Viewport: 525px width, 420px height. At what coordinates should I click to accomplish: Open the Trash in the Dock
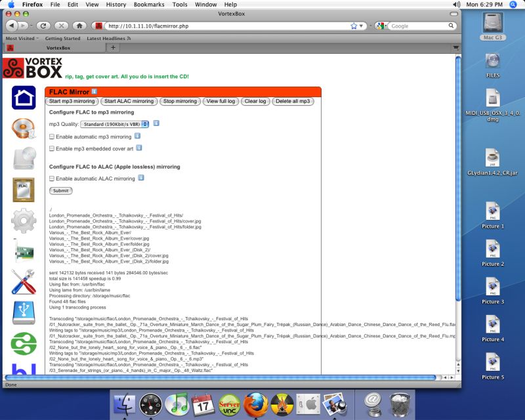(400, 405)
